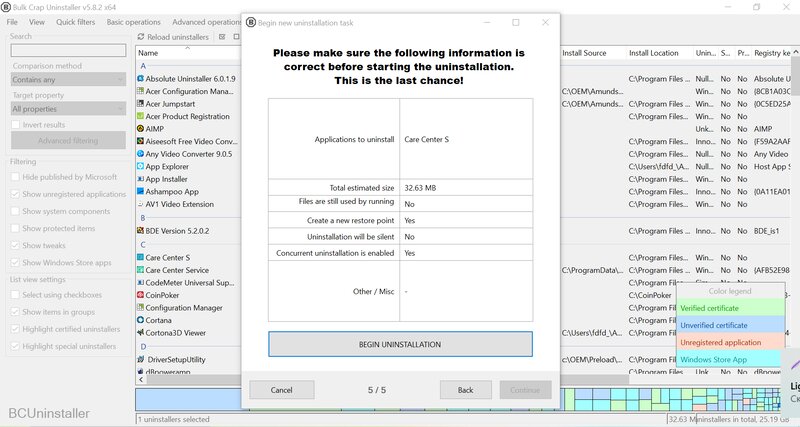Click the Care Center Service icon
800x427 pixels.
click(x=140, y=270)
